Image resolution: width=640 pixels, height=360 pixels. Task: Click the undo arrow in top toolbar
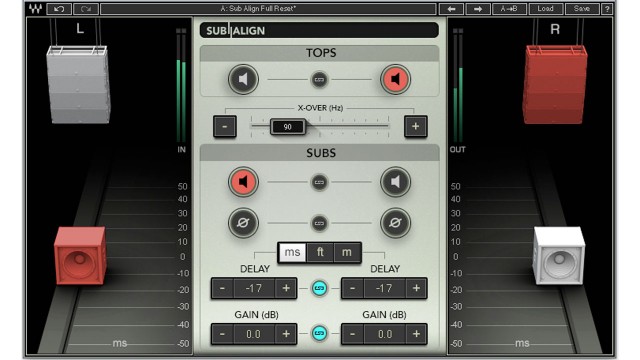(x=59, y=9)
